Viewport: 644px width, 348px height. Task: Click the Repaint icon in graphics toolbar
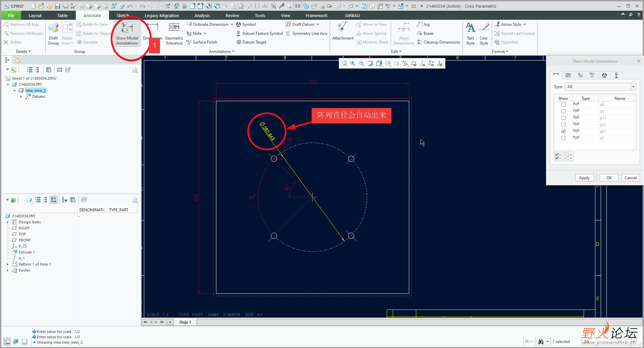(x=370, y=63)
